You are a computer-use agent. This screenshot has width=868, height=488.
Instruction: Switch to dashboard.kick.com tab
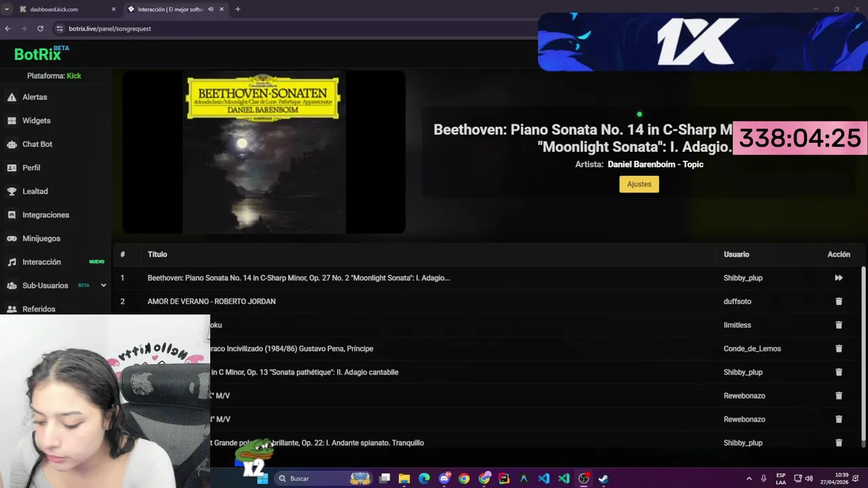[68, 9]
